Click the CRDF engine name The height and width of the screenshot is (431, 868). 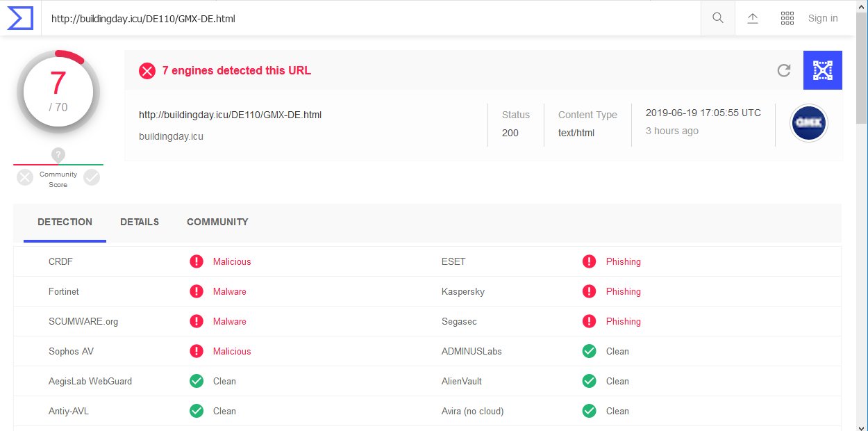click(60, 261)
